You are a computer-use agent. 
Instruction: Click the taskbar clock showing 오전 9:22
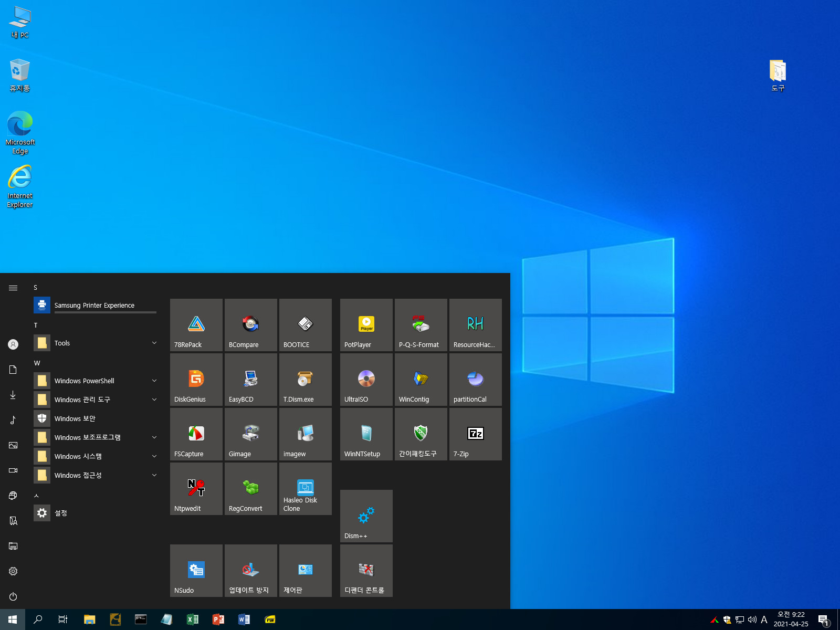tap(791, 619)
